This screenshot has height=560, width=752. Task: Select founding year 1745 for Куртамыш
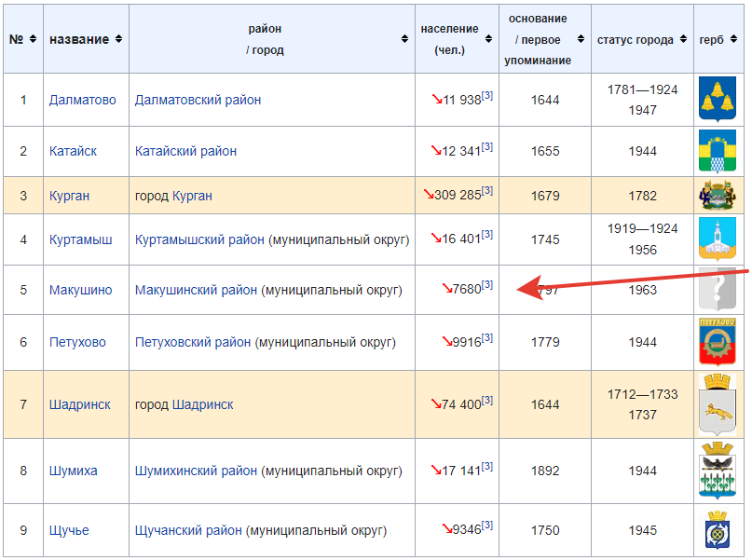click(x=545, y=239)
